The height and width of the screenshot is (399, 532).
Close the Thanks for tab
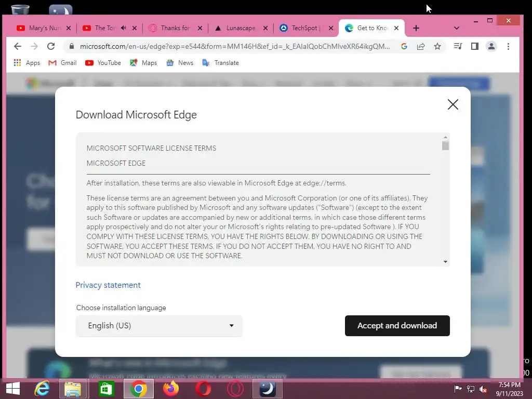(x=200, y=28)
